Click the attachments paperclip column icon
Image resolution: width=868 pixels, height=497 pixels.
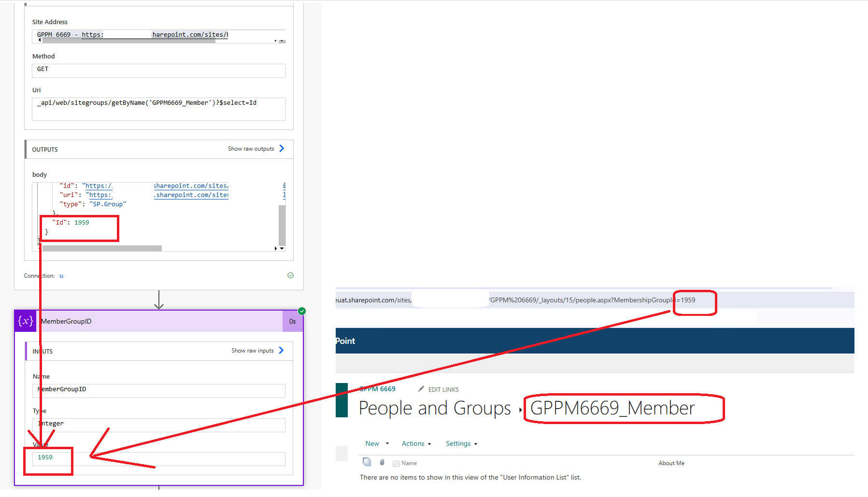pos(382,462)
